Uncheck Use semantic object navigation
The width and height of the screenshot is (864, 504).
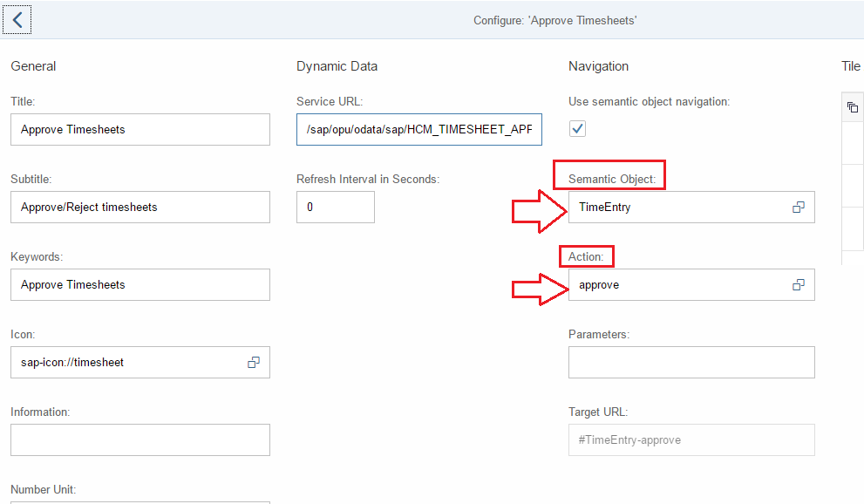(x=577, y=129)
